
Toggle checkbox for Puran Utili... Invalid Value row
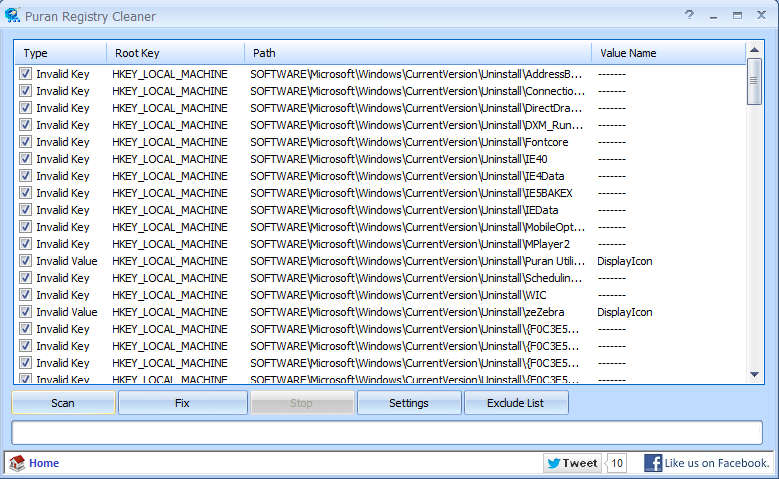25,261
